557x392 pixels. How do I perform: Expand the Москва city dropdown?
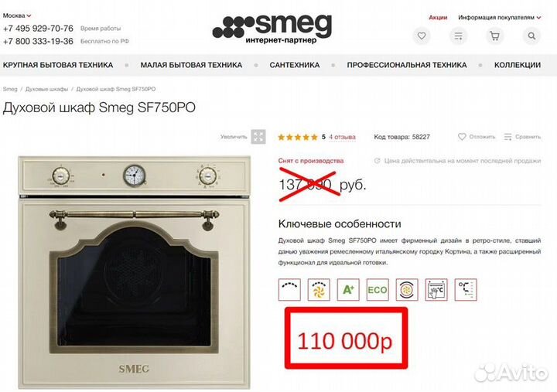coord(17,15)
